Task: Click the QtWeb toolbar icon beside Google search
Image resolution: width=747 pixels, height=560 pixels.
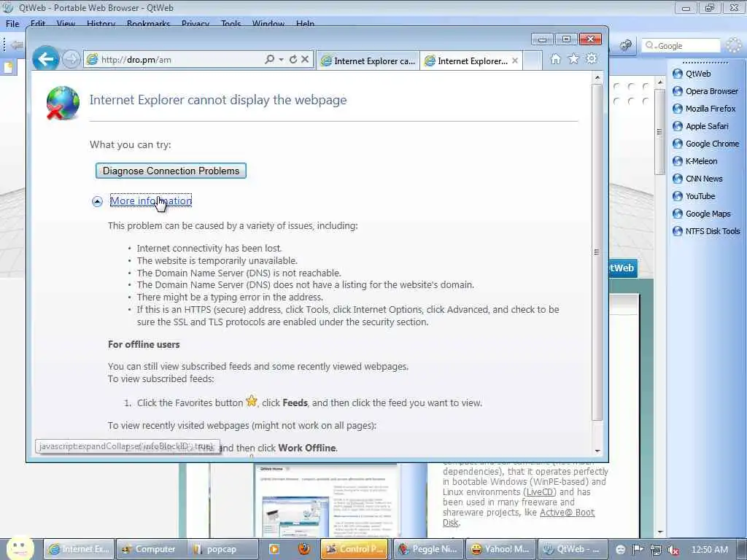Action: coord(625,45)
